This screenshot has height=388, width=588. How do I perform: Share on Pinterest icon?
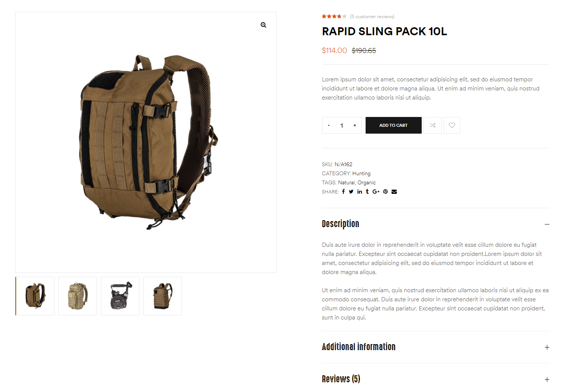point(385,192)
